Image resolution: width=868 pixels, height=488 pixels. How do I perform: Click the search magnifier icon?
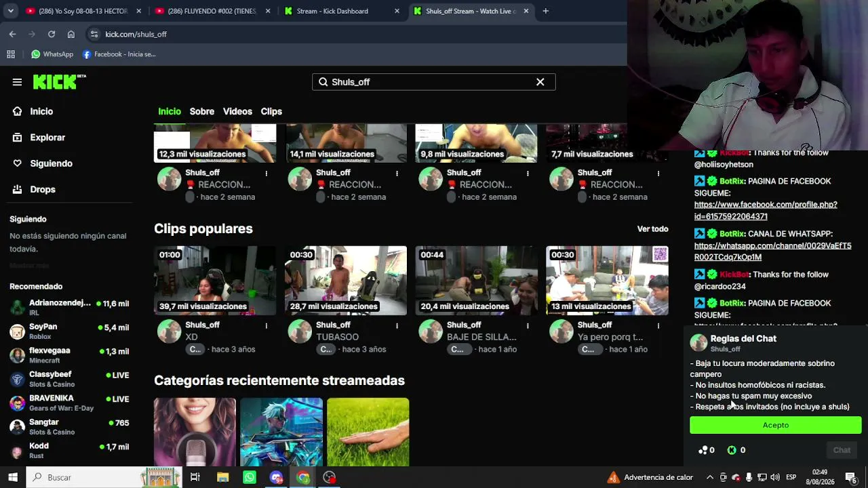click(x=323, y=82)
